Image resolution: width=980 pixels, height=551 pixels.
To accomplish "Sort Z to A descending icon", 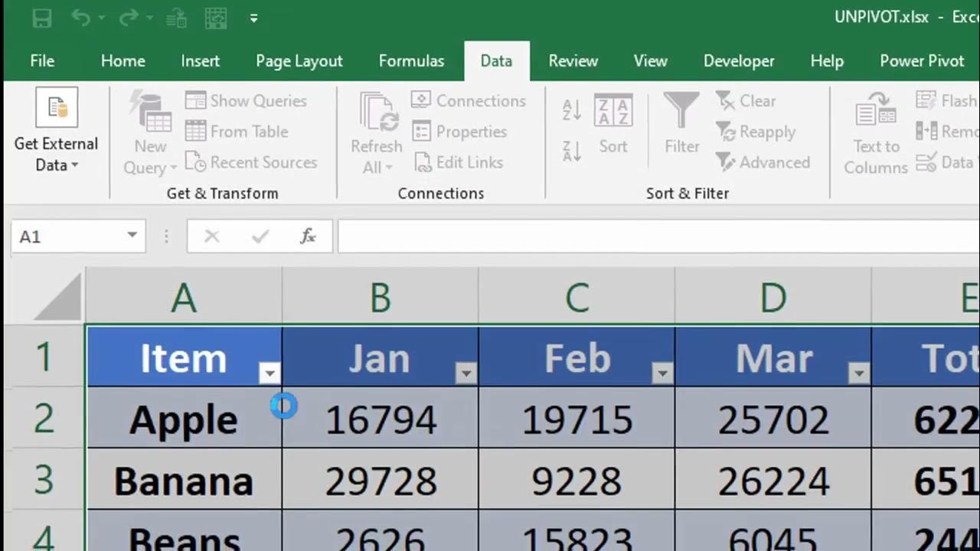I will [x=572, y=150].
